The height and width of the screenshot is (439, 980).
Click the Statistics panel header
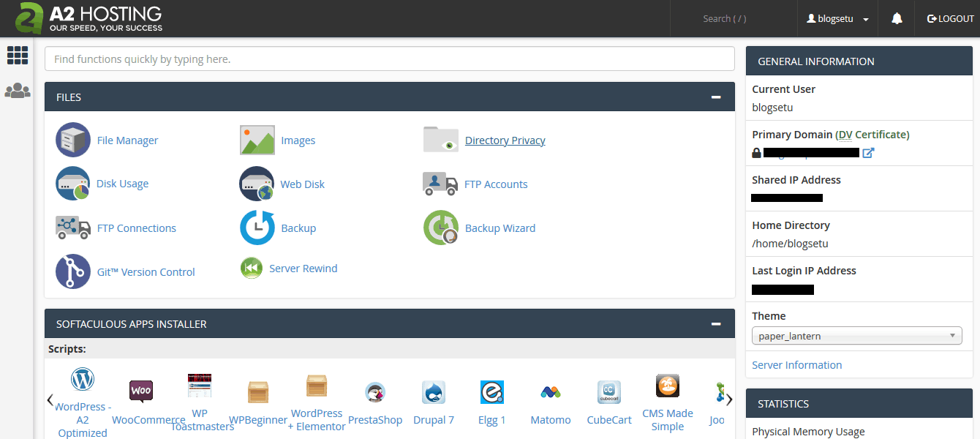point(859,404)
